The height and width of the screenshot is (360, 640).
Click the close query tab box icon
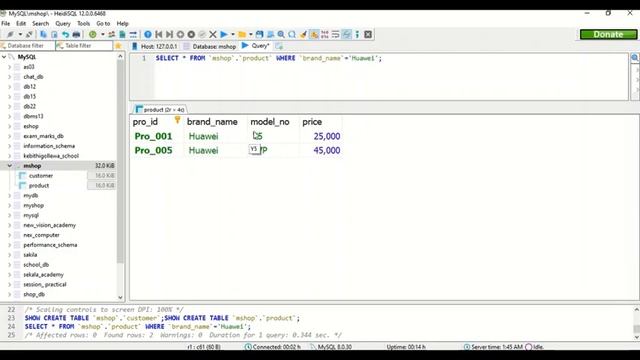[x=368, y=35]
